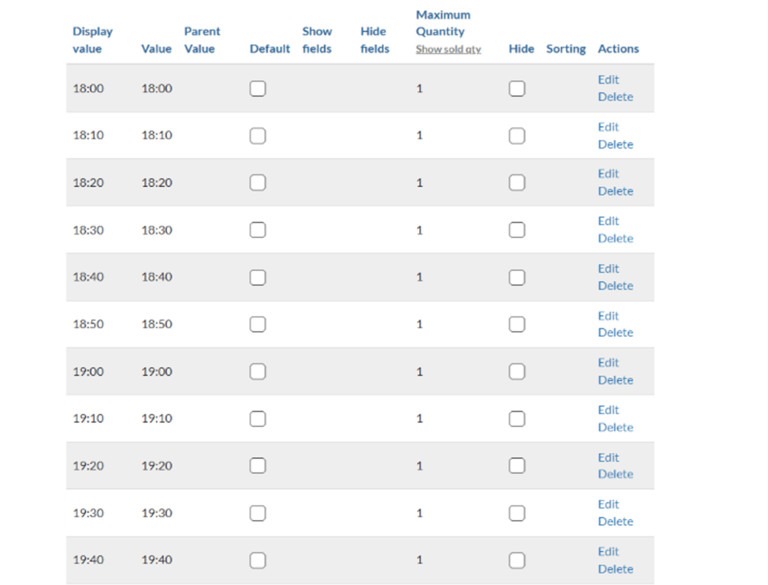Click the Display value column header

click(x=93, y=40)
